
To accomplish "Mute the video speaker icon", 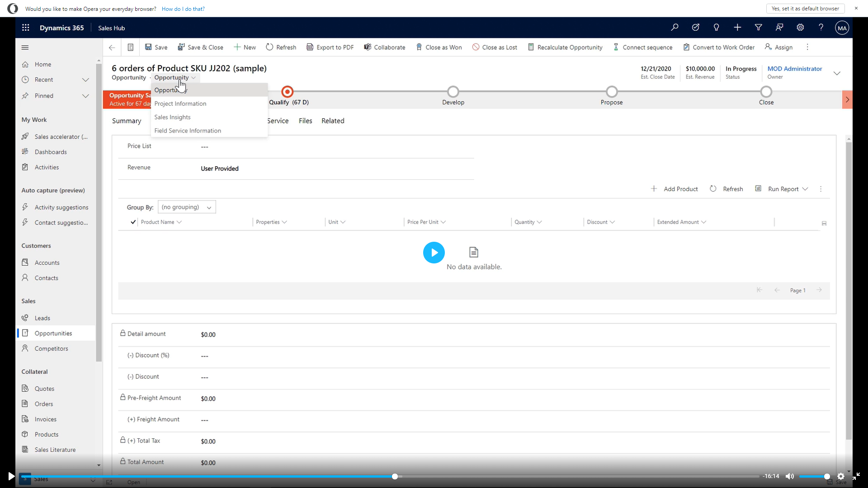I will 790,476.
